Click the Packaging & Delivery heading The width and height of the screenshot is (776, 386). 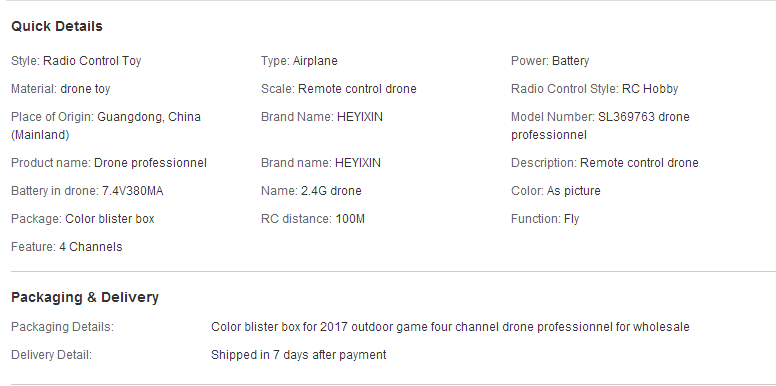[85, 297]
